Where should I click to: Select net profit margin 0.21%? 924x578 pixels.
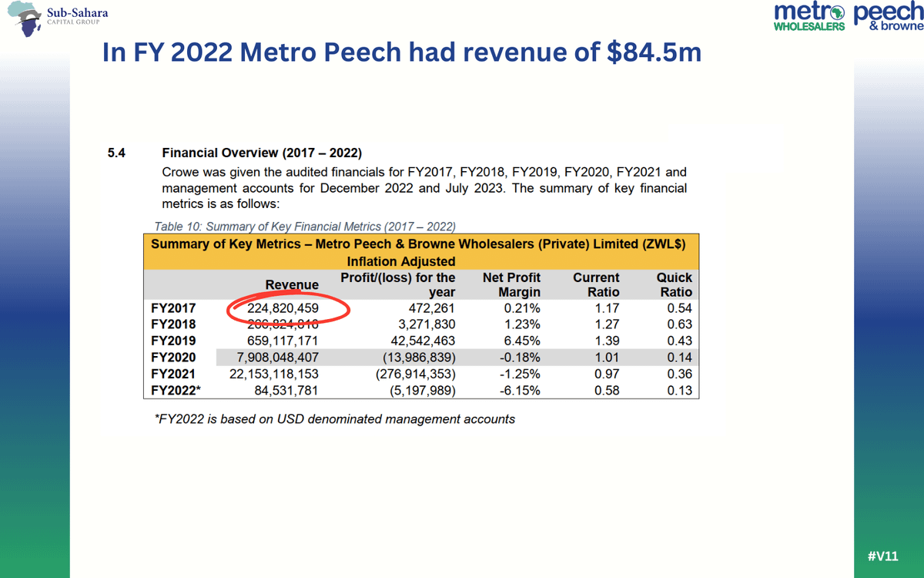(523, 308)
